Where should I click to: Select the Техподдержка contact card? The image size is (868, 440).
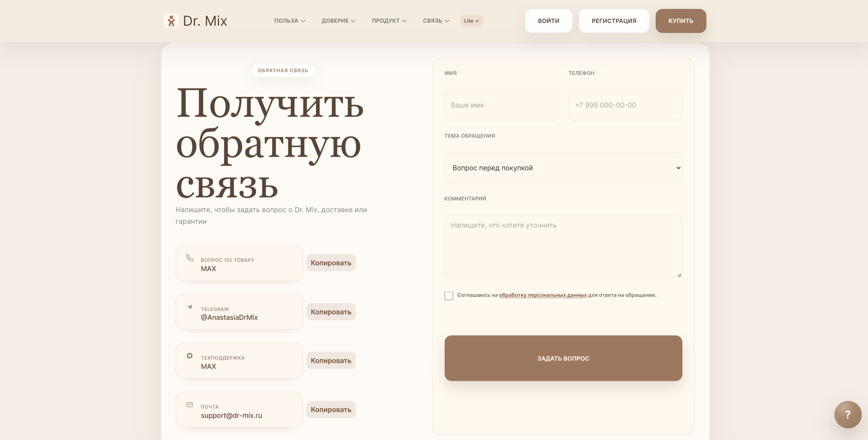(239, 360)
